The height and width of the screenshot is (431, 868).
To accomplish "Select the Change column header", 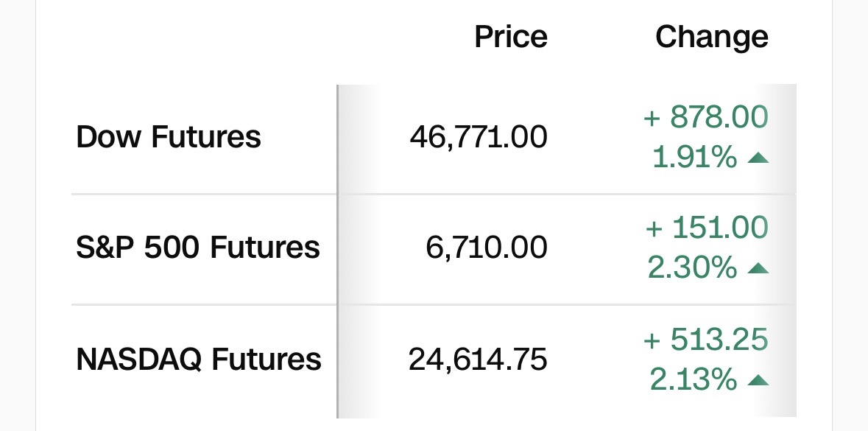I will tap(711, 37).
